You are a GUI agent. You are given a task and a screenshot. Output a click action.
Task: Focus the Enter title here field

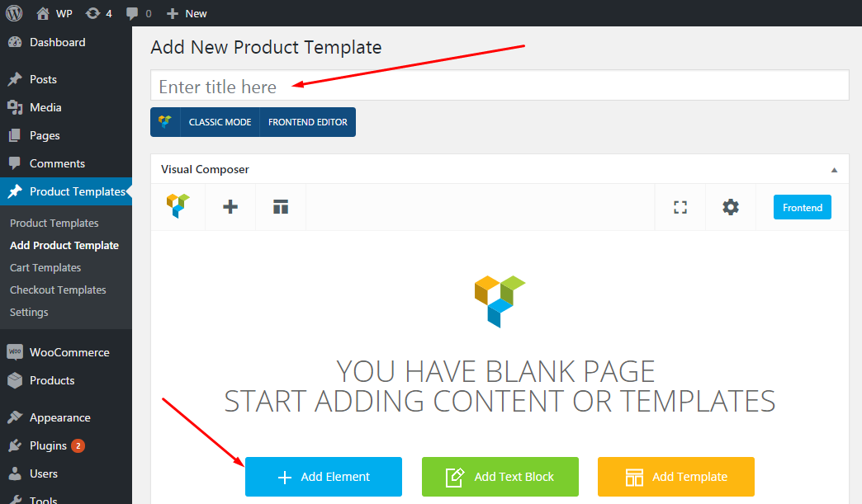(500, 86)
